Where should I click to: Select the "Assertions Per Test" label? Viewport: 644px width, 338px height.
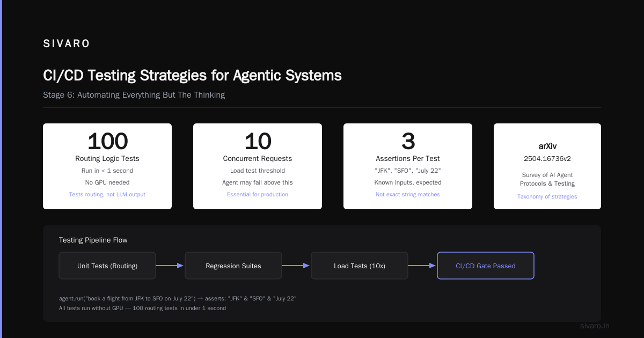point(408,158)
